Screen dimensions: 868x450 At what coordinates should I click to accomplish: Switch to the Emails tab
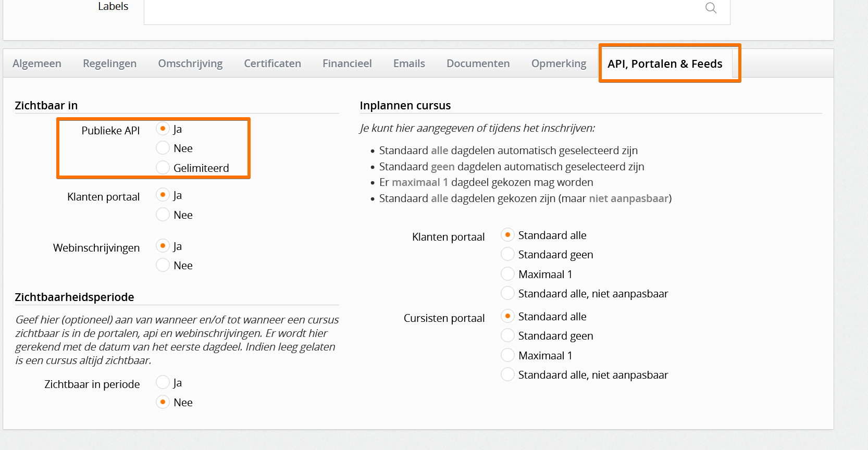pos(409,64)
